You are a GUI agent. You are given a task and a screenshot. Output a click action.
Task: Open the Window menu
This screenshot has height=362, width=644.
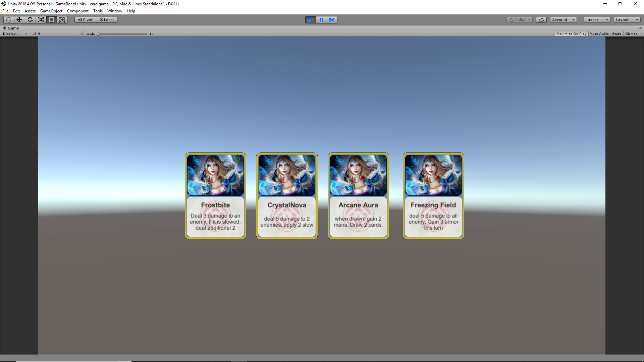coord(115,11)
